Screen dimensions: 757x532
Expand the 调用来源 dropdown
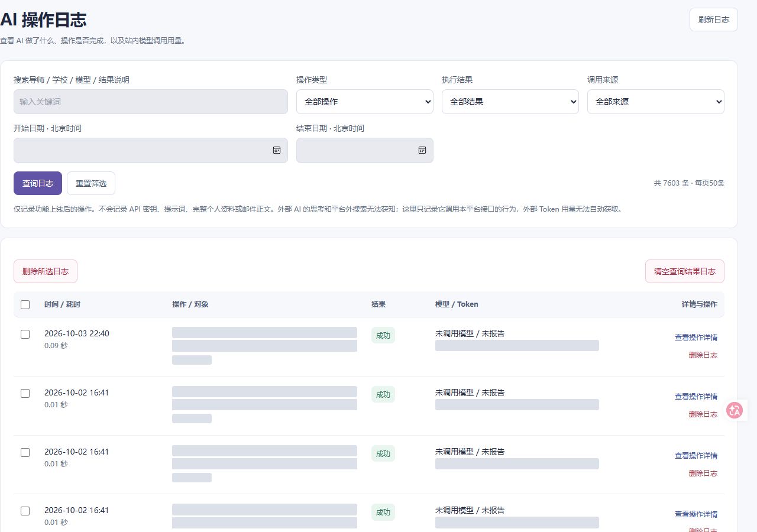pos(656,102)
